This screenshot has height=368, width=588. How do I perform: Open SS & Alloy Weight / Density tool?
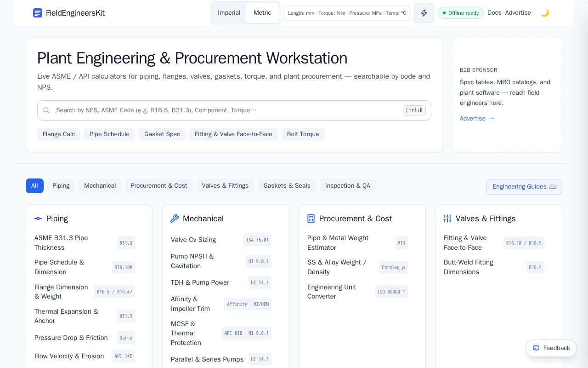(357, 267)
